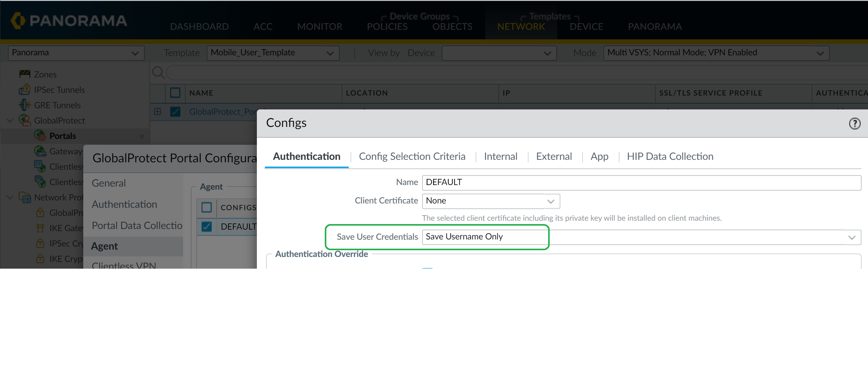Switch to the NETWORK tab
Viewport: 868px width, 375px height.
[521, 27]
